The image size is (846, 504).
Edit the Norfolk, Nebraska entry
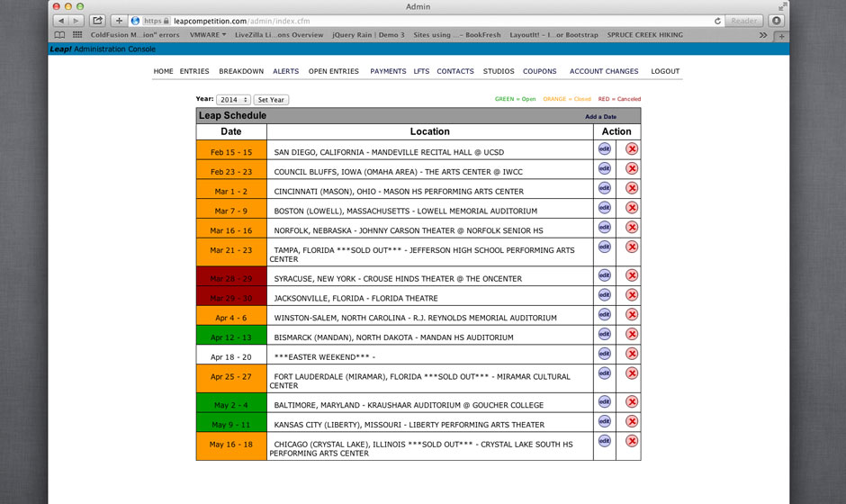click(604, 227)
